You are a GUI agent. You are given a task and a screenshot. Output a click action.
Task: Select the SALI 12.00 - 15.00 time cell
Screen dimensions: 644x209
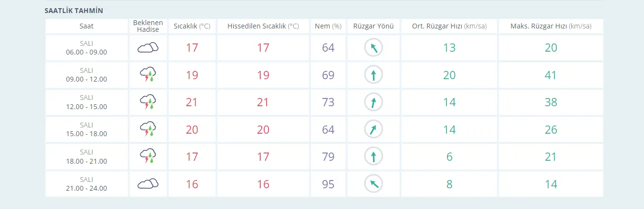[x=87, y=102]
